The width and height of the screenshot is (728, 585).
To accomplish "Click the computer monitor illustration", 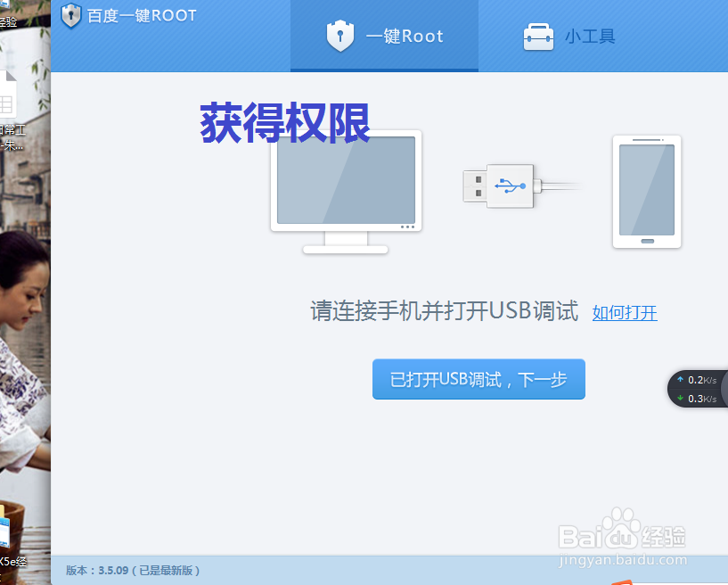I will (x=346, y=192).
